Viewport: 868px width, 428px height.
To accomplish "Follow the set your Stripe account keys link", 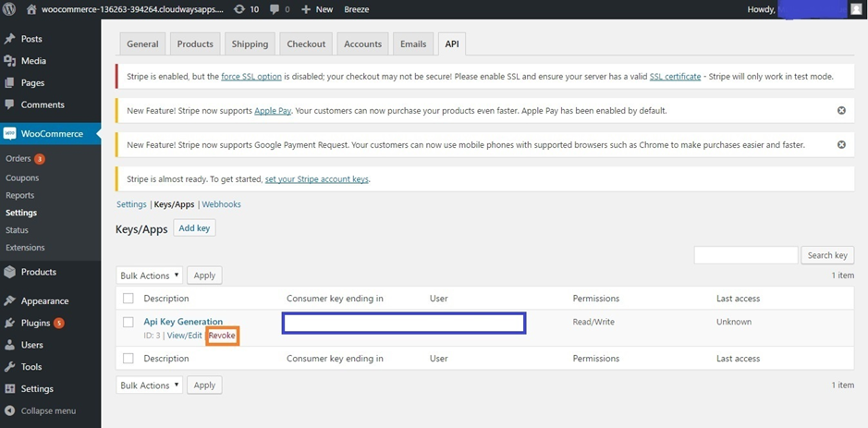I will point(317,179).
